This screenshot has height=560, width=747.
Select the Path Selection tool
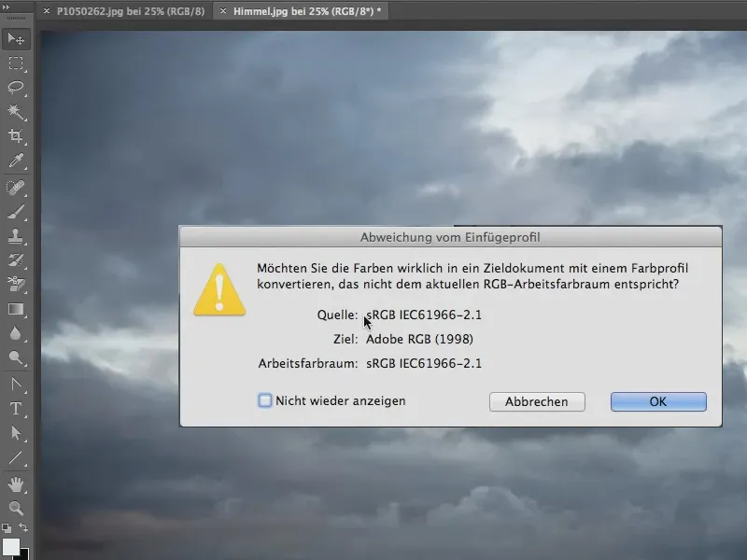[x=16, y=433]
